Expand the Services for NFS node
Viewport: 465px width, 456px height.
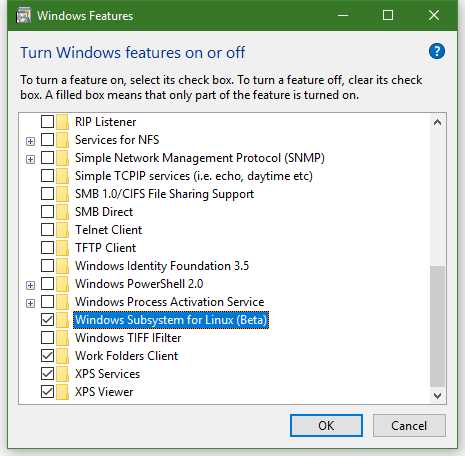[x=30, y=141]
